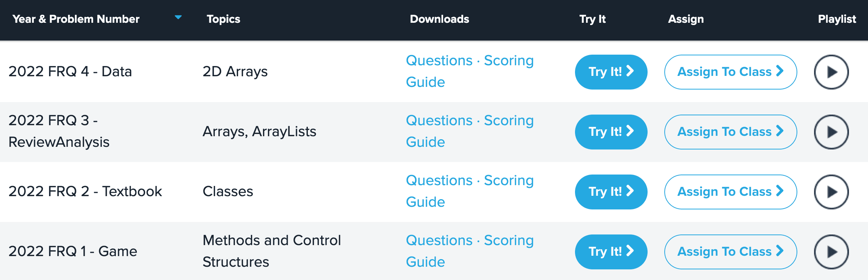Play the 2022 FRQ 3 ReviewAnalysis playlist
The width and height of the screenshot is (868, 280).
tap(831, 132)
